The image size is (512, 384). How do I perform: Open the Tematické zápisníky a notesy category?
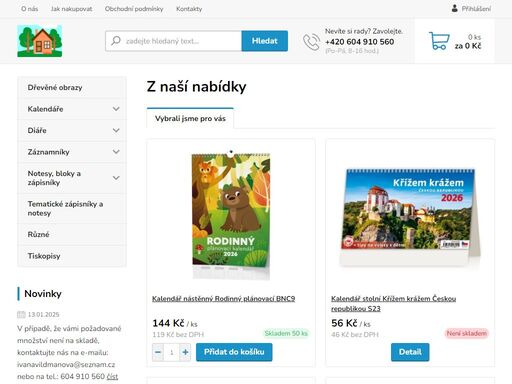[x=72, y=208]
